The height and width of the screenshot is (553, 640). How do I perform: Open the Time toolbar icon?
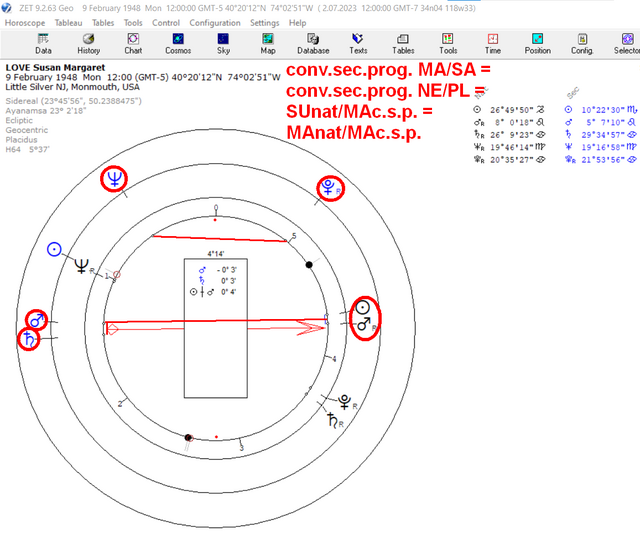[x=493, y=44]
